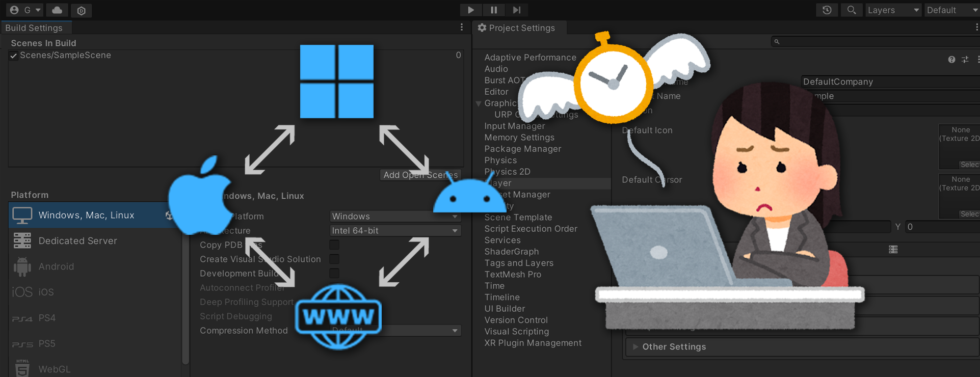Open Build Settings three-dot menu
Viewport: 980px width, 377px height.
point(462,28)
